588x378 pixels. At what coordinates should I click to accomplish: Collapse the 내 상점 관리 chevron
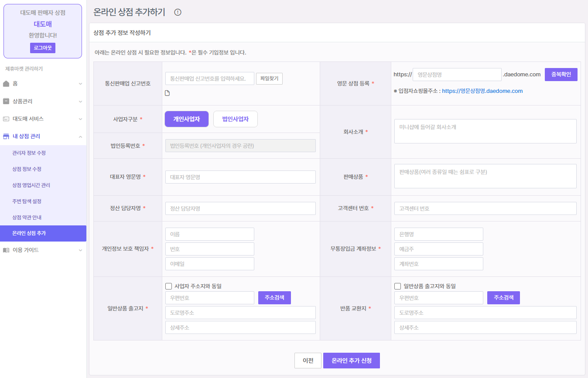pyautogui.click(x=80, y=136)
